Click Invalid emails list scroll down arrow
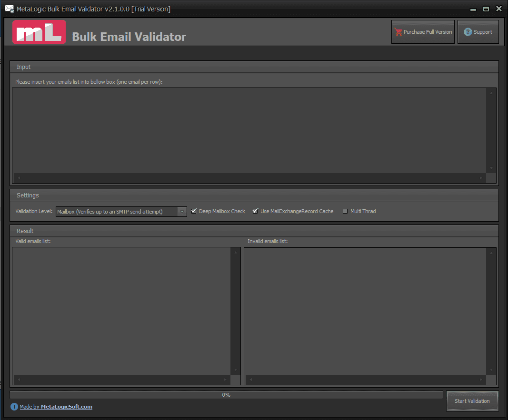 491,370
